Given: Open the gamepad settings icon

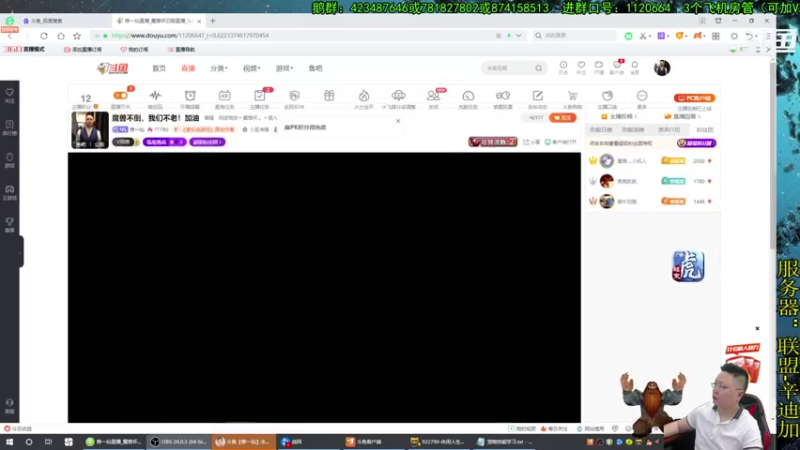Looking at the screenshot, I should pyautogui.click(x=503, y=98).
